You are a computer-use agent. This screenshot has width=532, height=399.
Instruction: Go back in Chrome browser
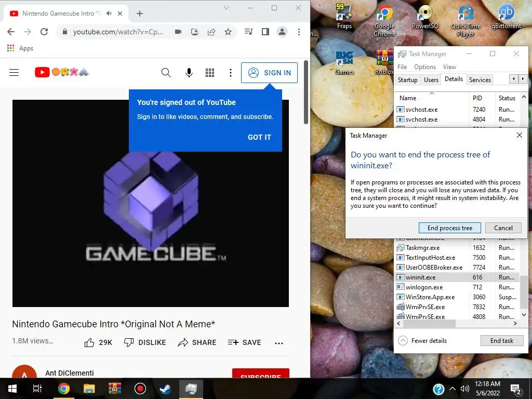point(11,32)
